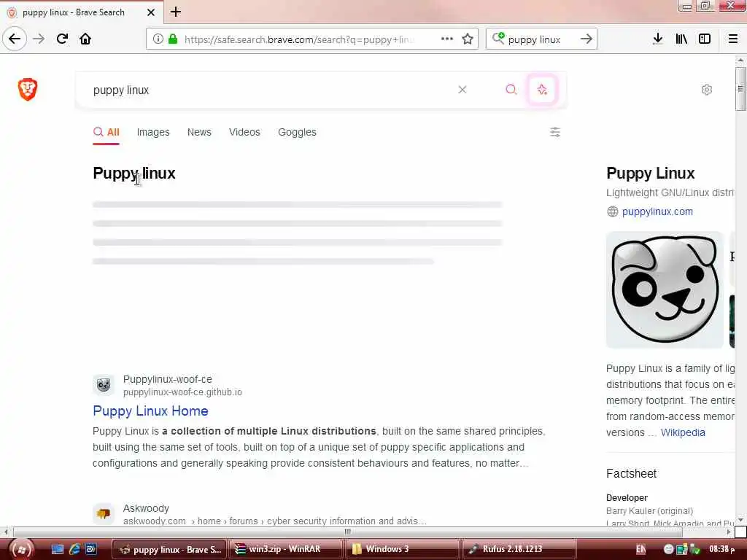Click the Developer label in factsheet
The width and height of the screenshot is (747, 560).
(627, 497)
